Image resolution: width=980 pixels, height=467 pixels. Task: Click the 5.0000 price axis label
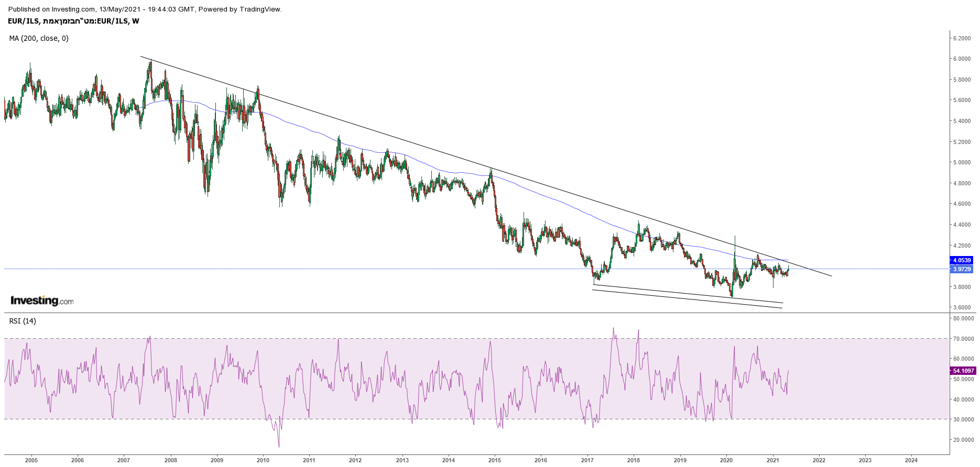[x=962, y=162]
